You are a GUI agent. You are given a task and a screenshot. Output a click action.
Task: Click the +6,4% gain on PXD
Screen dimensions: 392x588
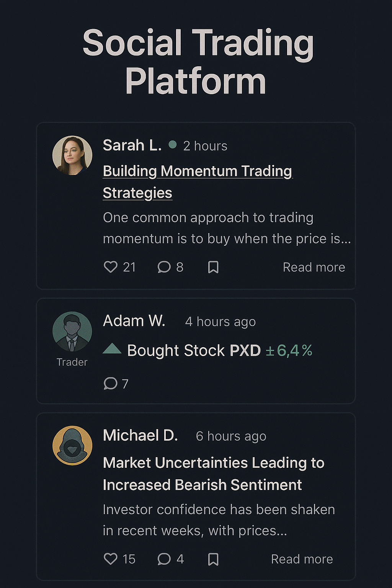point(289,351)
